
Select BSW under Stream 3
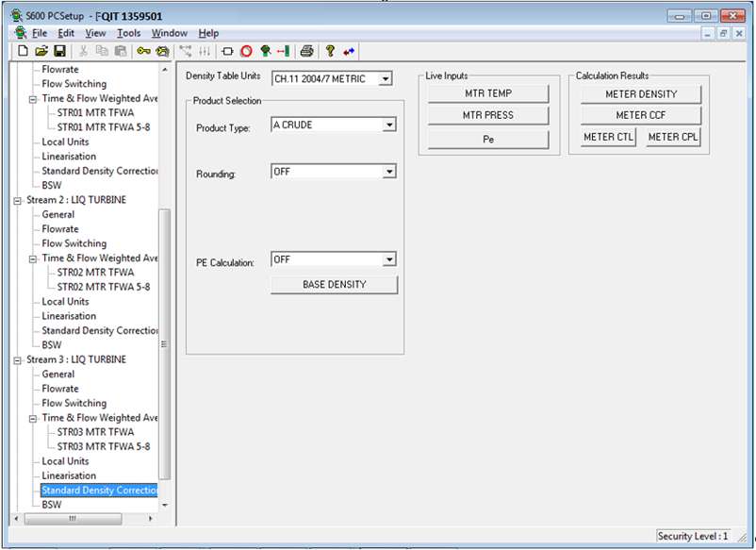(x=52, y=505)
